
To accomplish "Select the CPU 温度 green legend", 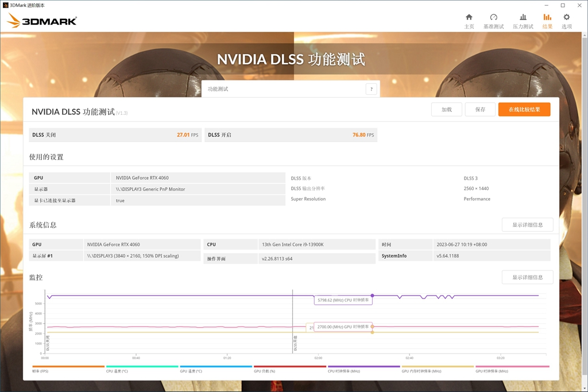I will (142, 369).
